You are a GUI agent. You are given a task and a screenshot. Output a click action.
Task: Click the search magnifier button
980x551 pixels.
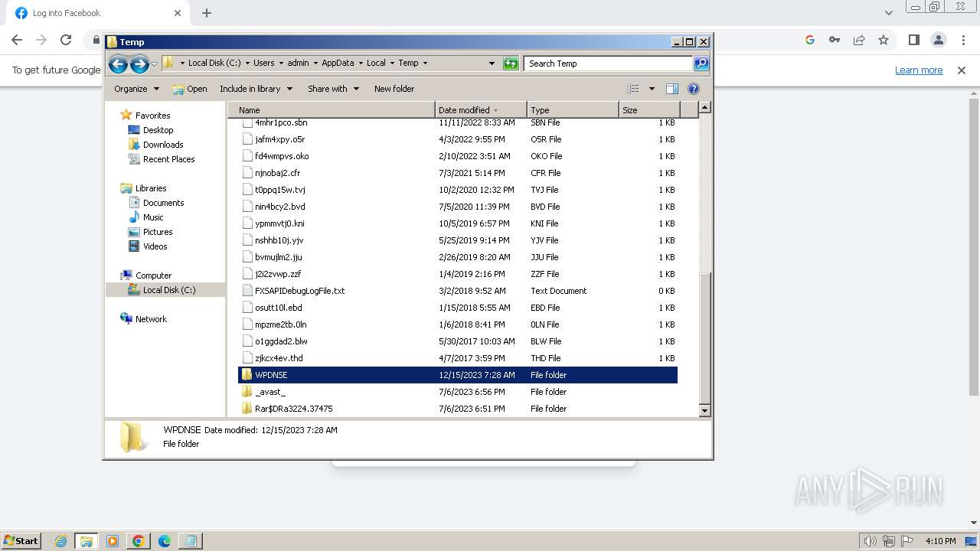pos(701,64)
